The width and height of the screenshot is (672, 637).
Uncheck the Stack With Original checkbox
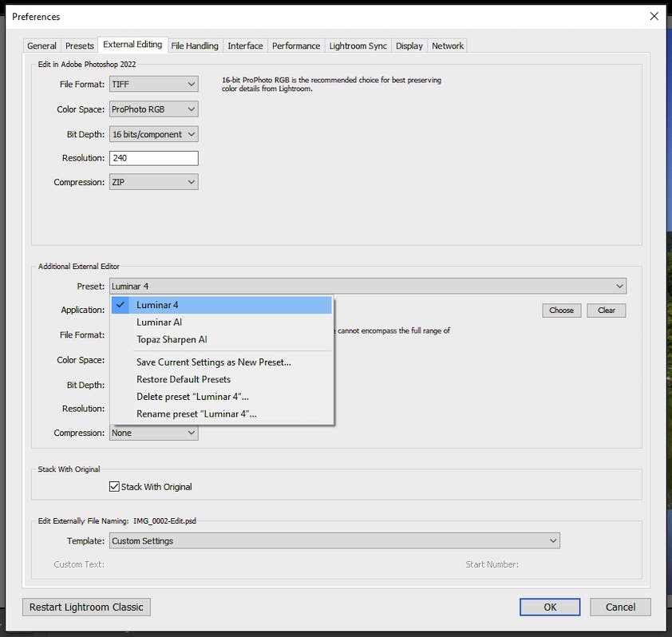pos(114,487)
